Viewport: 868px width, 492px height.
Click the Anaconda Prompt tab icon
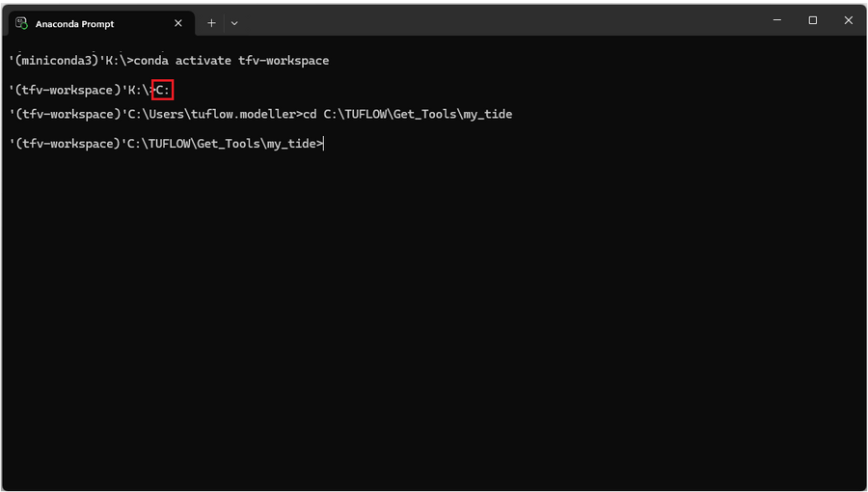coord(21,22)
